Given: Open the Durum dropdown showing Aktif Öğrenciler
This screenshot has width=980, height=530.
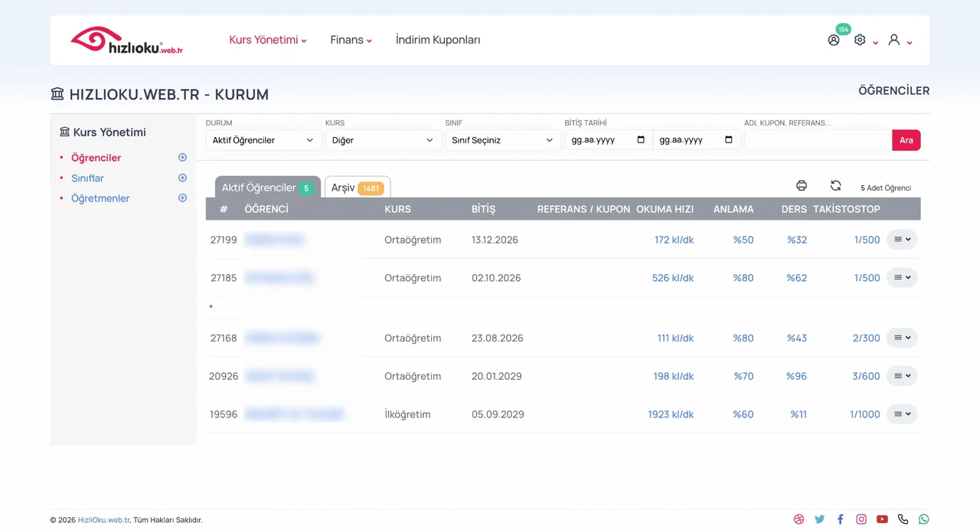Looking at the screenshot, I should pyautogui.click(x=264, y=140).
